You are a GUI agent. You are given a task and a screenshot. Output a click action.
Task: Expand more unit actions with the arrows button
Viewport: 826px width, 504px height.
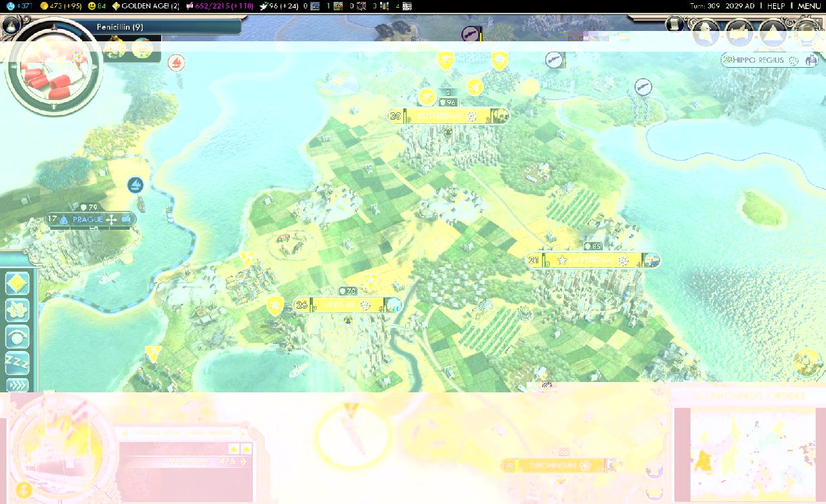17,385
